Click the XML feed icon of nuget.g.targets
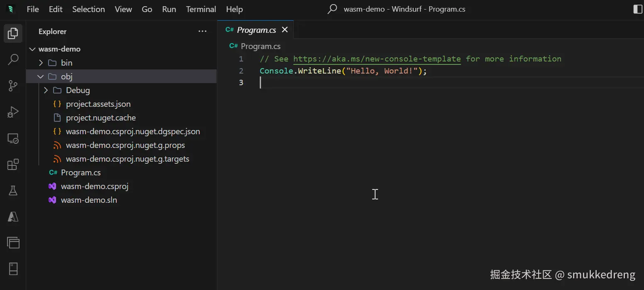Viewport: 644px width, 290px height. click(x=57, y=159)
